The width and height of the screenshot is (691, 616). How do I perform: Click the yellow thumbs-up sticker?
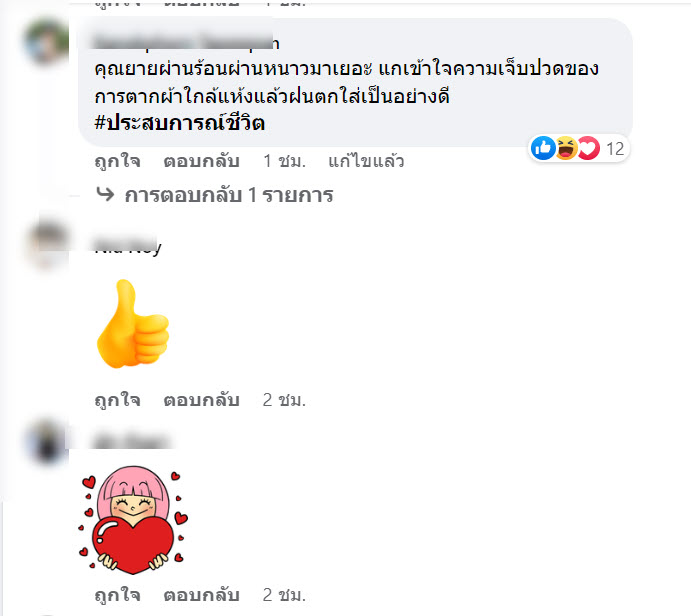tap(132, 323)
